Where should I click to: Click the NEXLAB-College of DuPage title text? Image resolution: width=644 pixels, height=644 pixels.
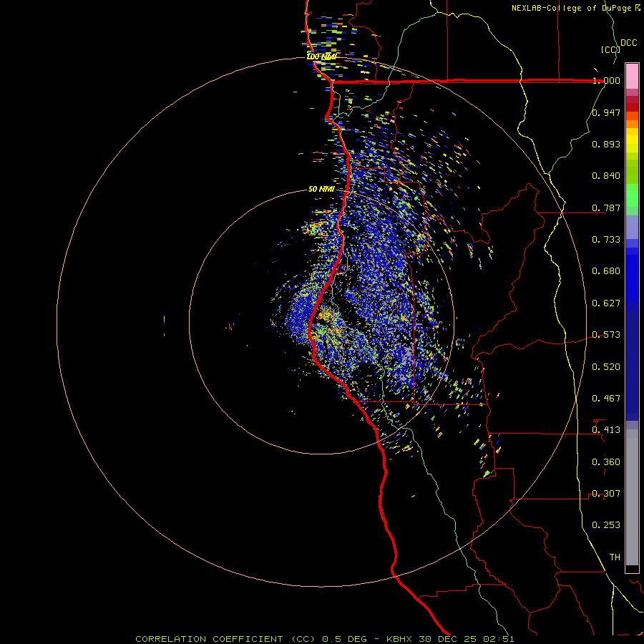click(575, 8)
